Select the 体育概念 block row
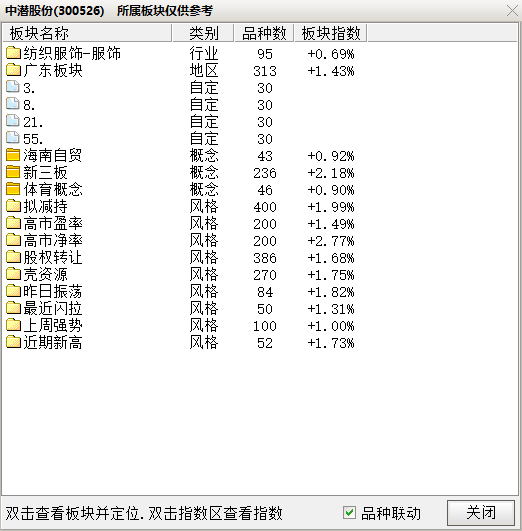 (x=180, y=189)
